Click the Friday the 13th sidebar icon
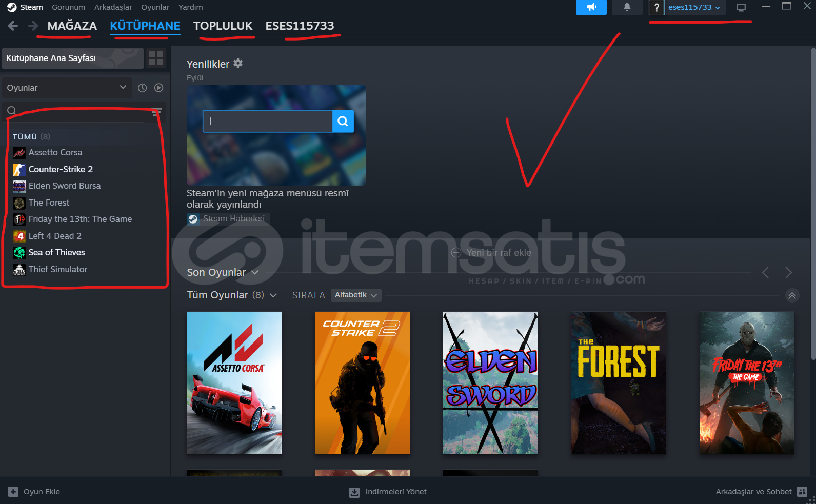816x504 pixels. pos(19,219)
